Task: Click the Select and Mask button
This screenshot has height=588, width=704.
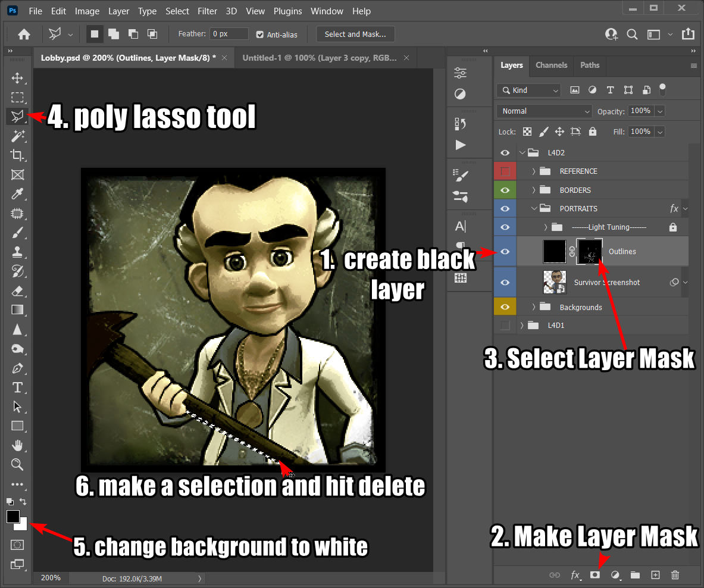Action: point(356,34)
